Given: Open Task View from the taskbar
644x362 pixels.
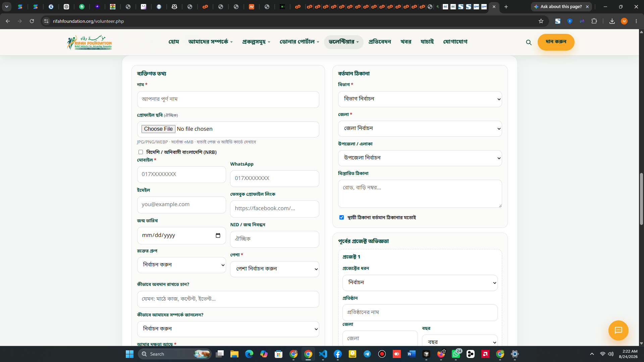Looking at the screenshot, I should tap(220, 354).
